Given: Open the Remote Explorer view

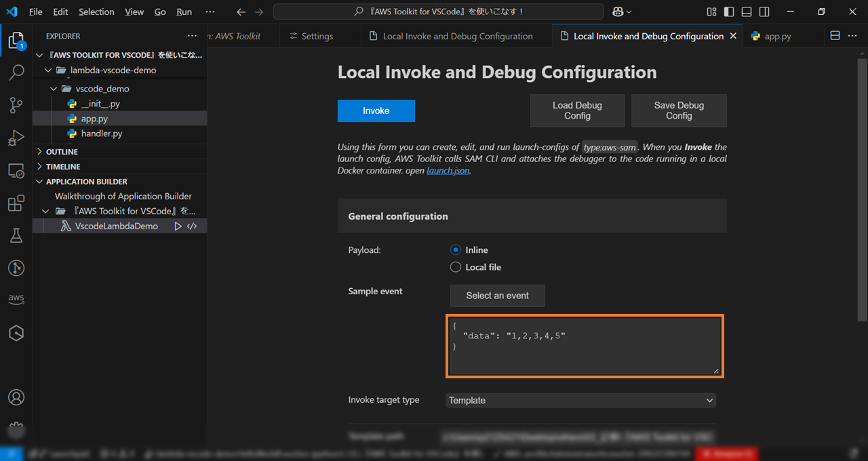Looking at the screenshot, I should (x=16, y=170).
